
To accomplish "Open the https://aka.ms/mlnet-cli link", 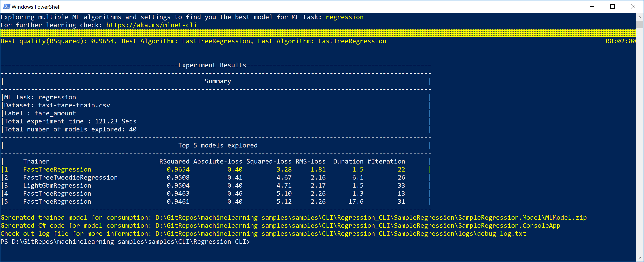I will (152, 25).
